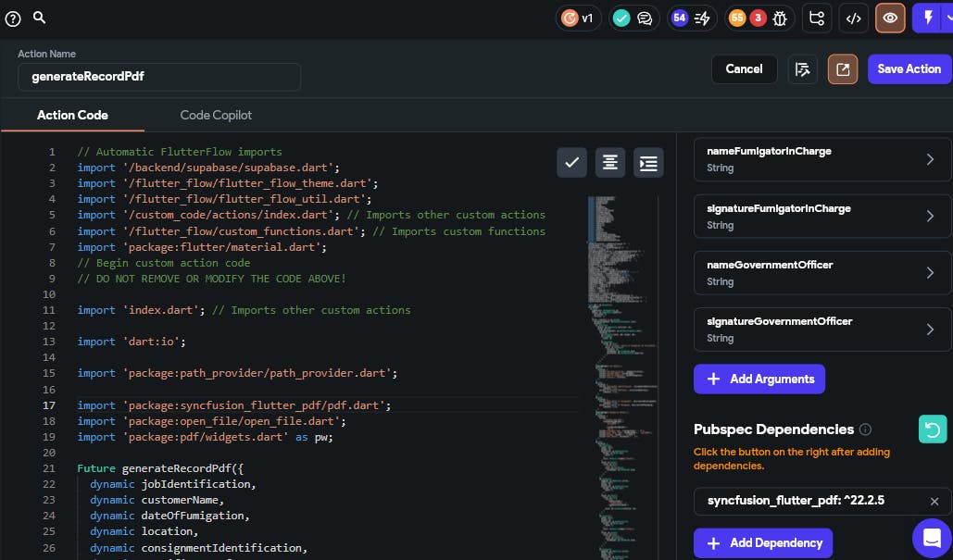The height and width of the screenshot is (560, 953).
Task: Expand the nameFumigatorInCharge argument
Action: (x=821, y=159)
